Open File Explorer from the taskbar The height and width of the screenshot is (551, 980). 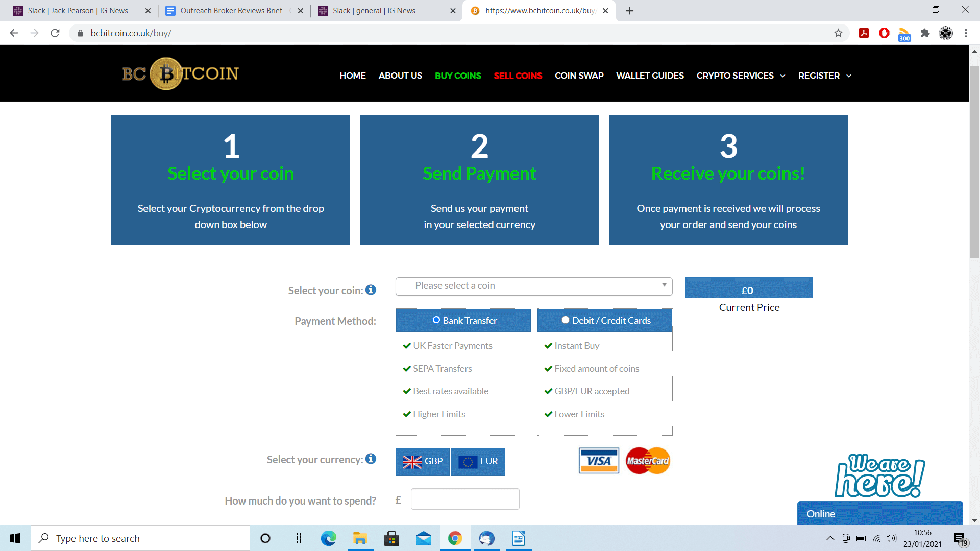[x=360, y=538]
